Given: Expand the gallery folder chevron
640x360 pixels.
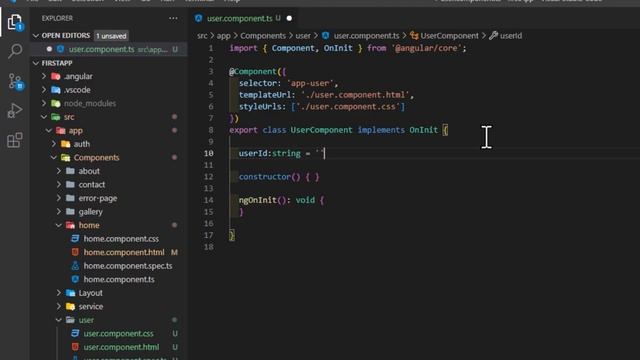Looking at the screenshot, I should pyautogui.click(x=59, y=212).
